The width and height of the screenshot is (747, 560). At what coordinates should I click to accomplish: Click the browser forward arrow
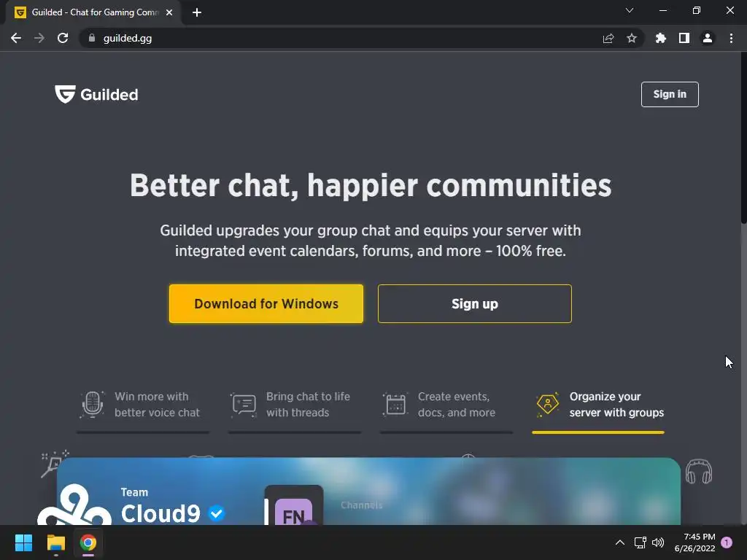pos(39,38)
